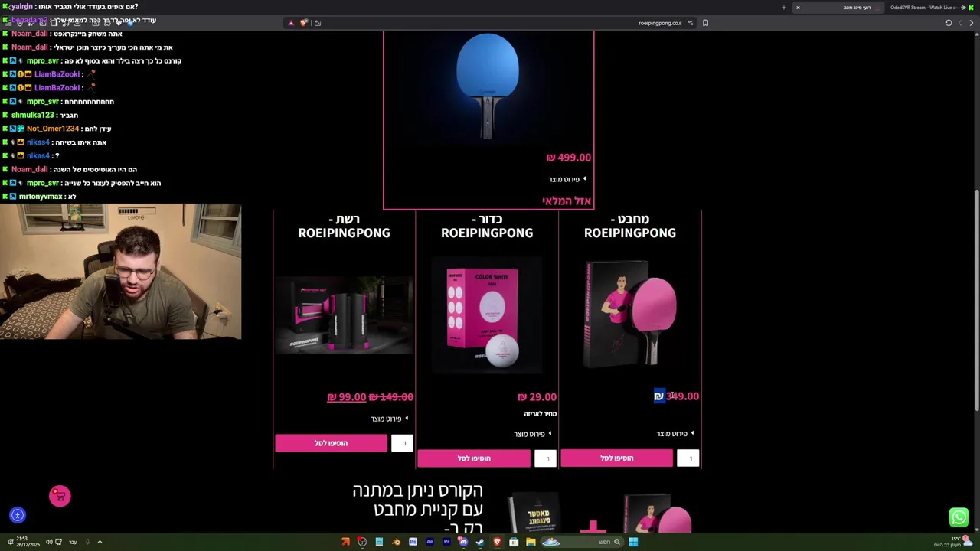The width and height of the screenshot is (980, 551).
Task: Open the Notepad taskbar icon
Action: pos(379,542)
